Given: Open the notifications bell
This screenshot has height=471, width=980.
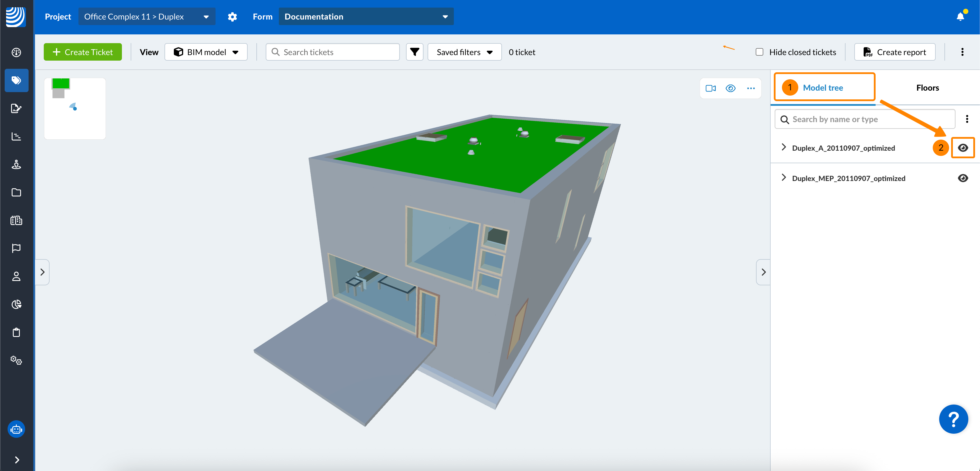Looking at the screenshot, I should (x=960, y=16).
